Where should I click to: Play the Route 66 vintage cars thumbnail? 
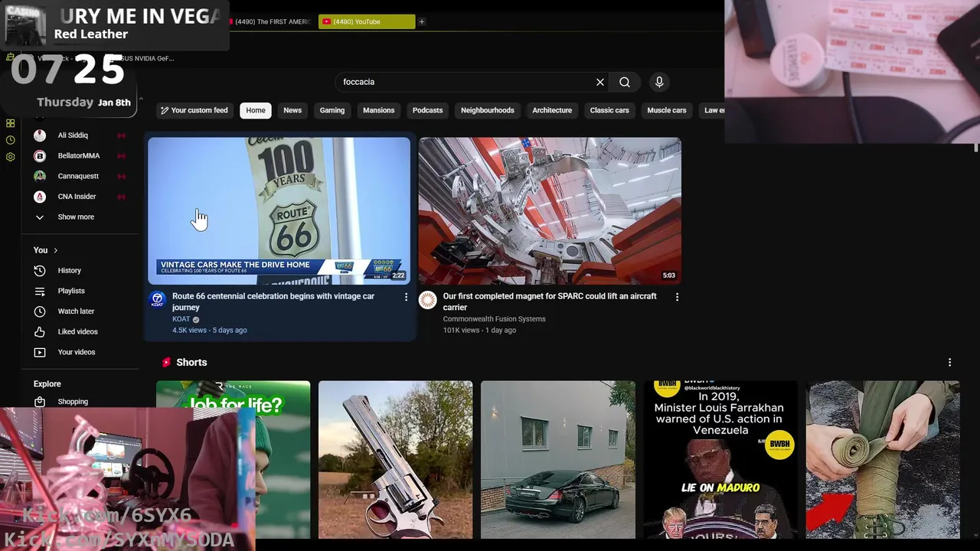[279, 211]
